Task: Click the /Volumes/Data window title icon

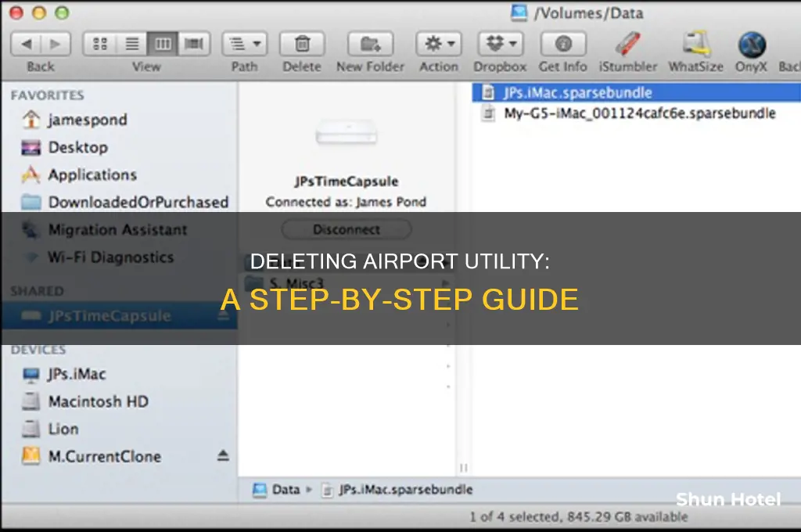Action: click(x=519, y=13)
